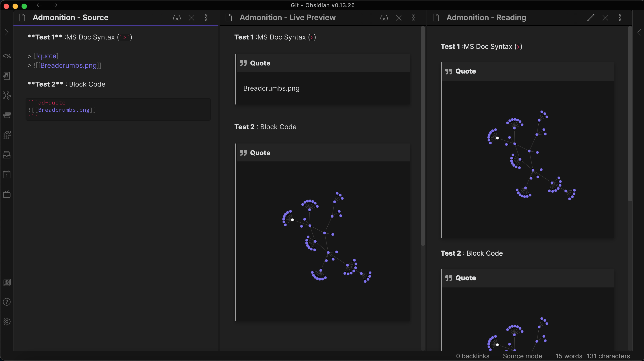The image size is (644, 361).
Task: Open the Templater sidebar icon
Action: point(7,56)
